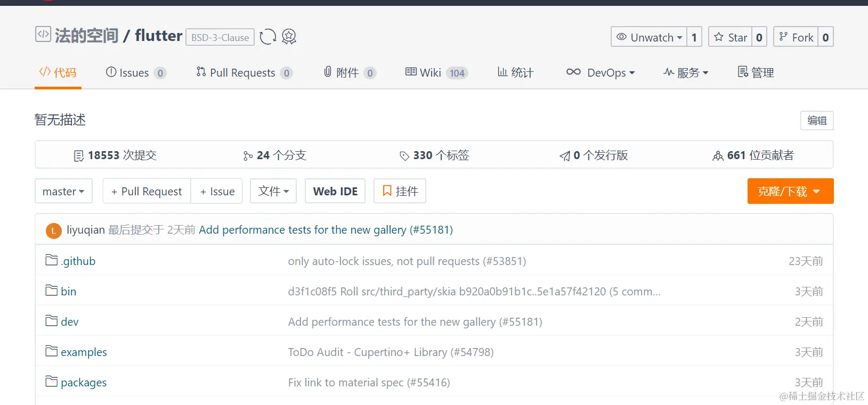
Task: Switch to the 代码 tab
Action: (58, 72)
